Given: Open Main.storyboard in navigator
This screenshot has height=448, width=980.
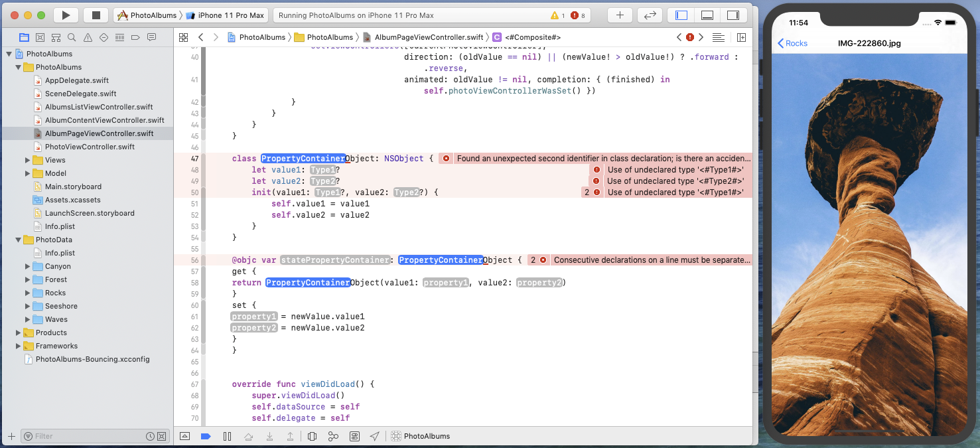Looking at the screenshot, I should (x=73, y=187).
